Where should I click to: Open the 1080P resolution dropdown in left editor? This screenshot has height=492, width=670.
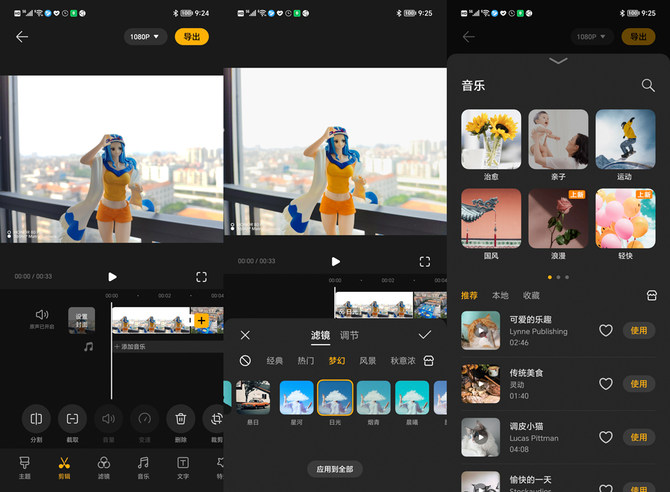[145, 37]
